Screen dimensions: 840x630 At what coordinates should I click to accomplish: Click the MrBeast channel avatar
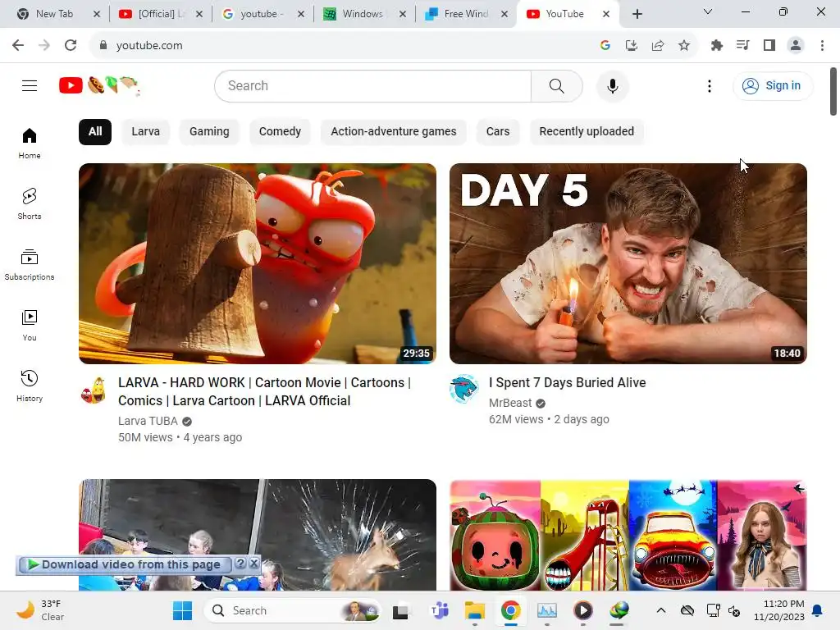click(x=464, y=389)
